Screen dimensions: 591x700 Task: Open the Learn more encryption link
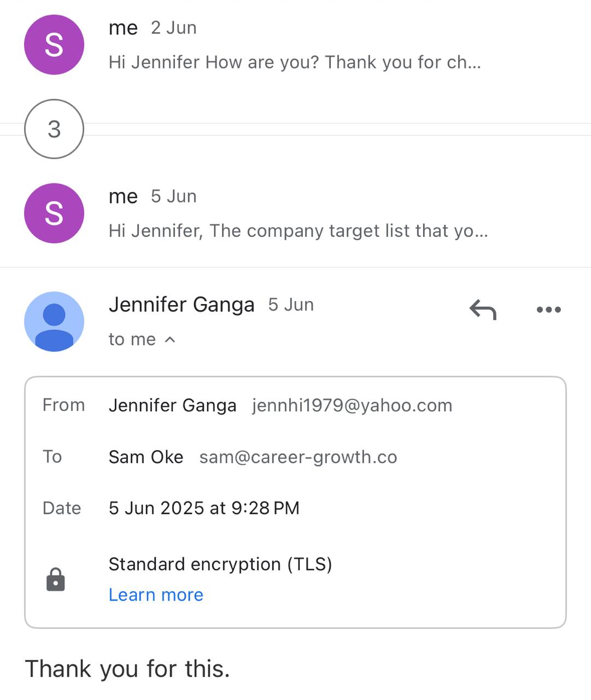[156, 595]
